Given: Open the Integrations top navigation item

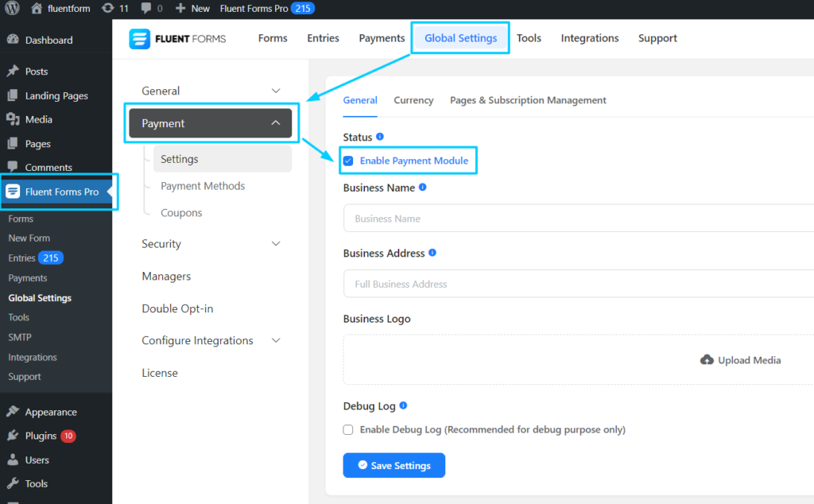Looking at the screenshot, I should point(590,38).
